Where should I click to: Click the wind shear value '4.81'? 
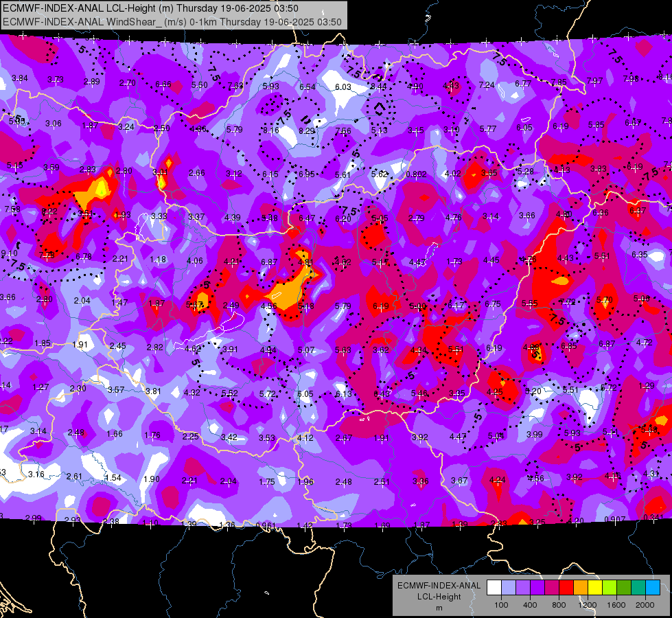pos(305,262)
